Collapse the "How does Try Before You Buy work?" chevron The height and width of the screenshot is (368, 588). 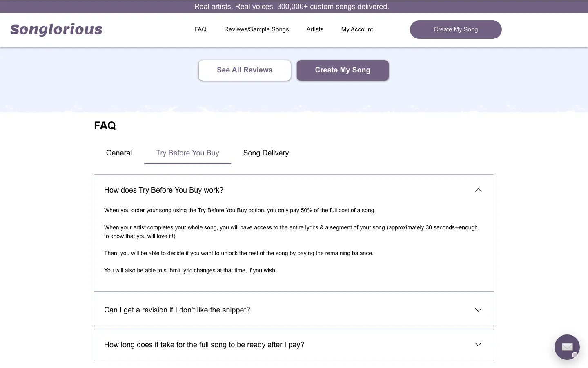pyautogui.click(x=478, y=190)
